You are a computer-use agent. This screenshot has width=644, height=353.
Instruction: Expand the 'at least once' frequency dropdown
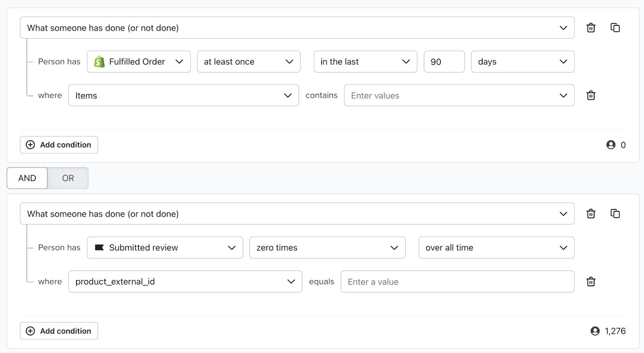pos(248,62)
